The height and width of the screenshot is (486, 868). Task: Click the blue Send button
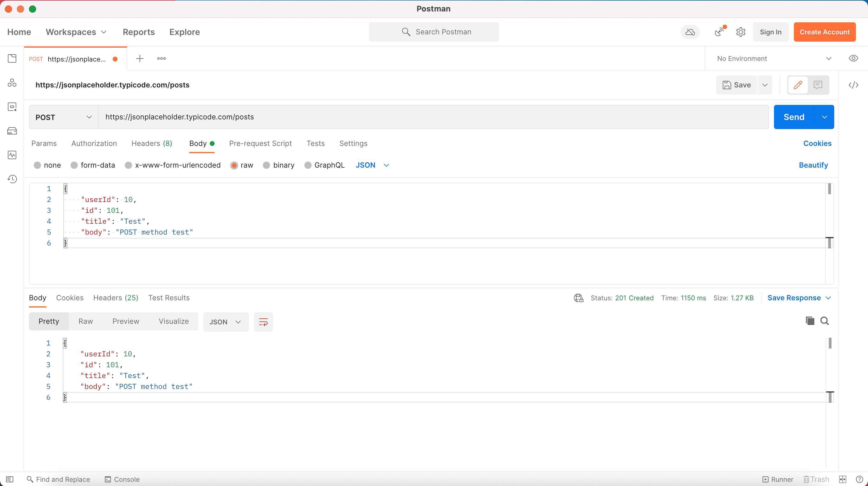[x=794, y=117]
